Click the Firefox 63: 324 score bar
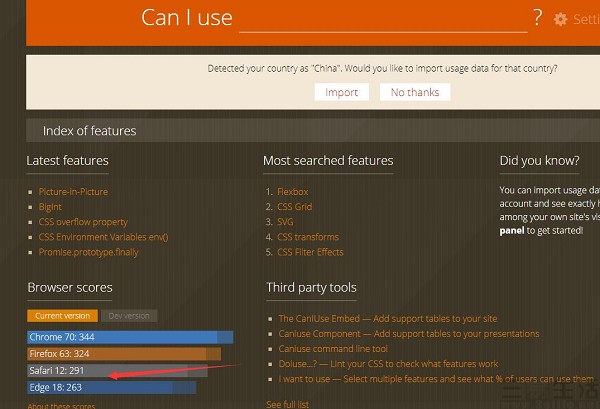This screenshot has height=409, width=600. pyautogui.click(x=124, y=354)
